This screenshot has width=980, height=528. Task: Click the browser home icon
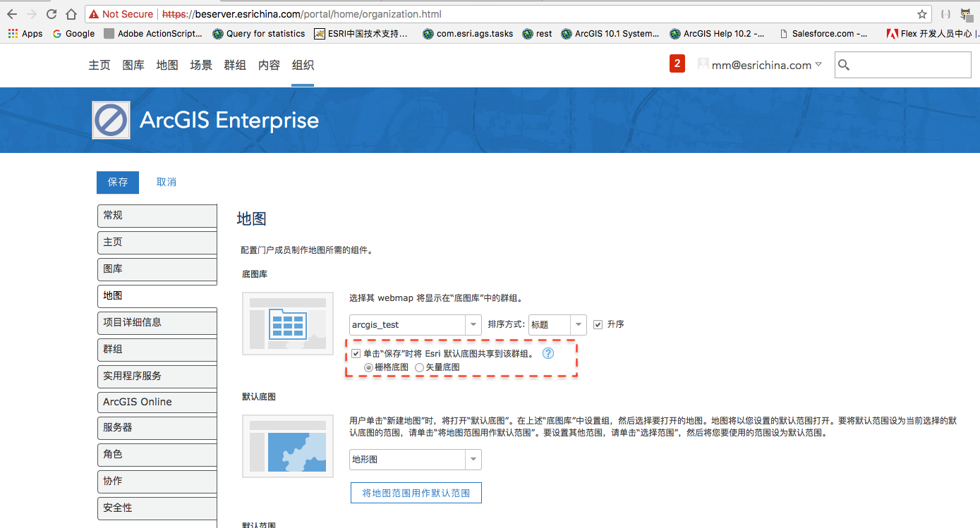(x=71, y=14)
